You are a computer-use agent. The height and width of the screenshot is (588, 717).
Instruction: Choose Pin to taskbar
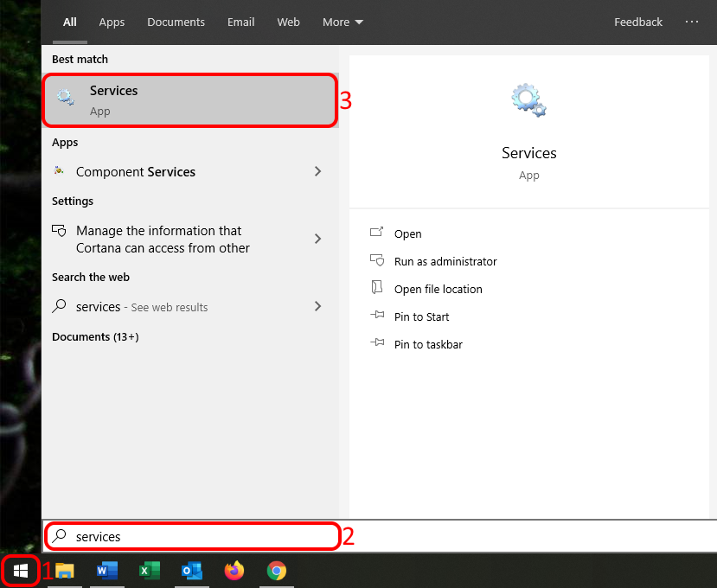pyautogui.click(x=428, y=344)
